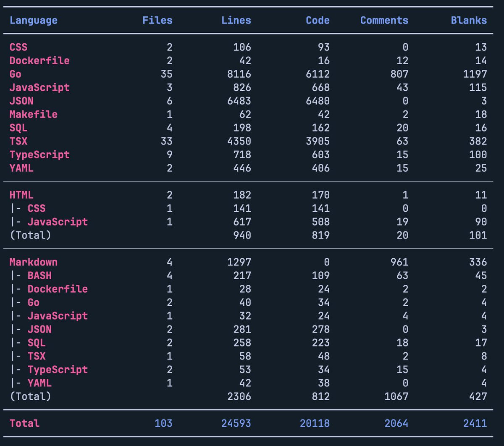Select the BASH child entry under Markdown

[x=39, y=275]
